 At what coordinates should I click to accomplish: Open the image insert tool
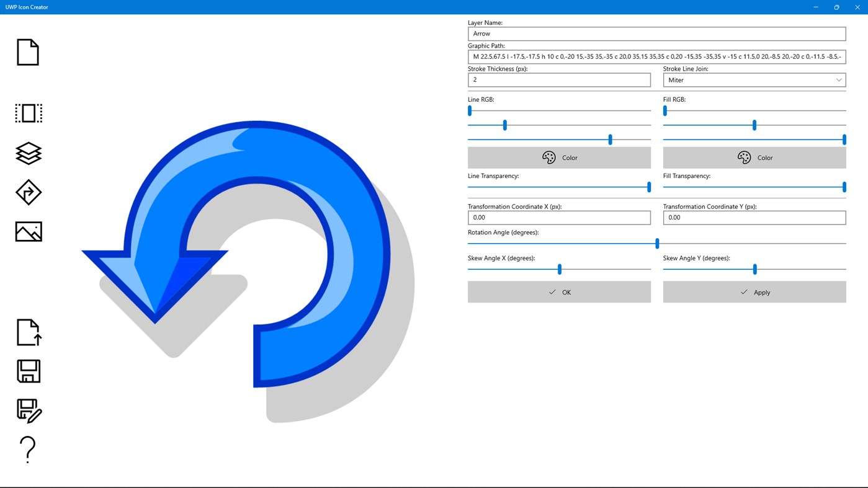click(28, 231)
